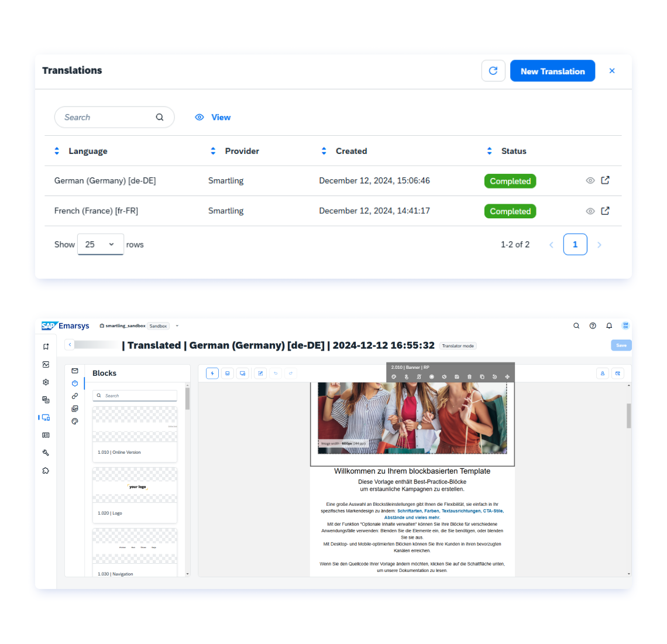The height and width of the screenshot is (644, 667).
Task: Click the View eye toggle
Action: coord(213,117)
